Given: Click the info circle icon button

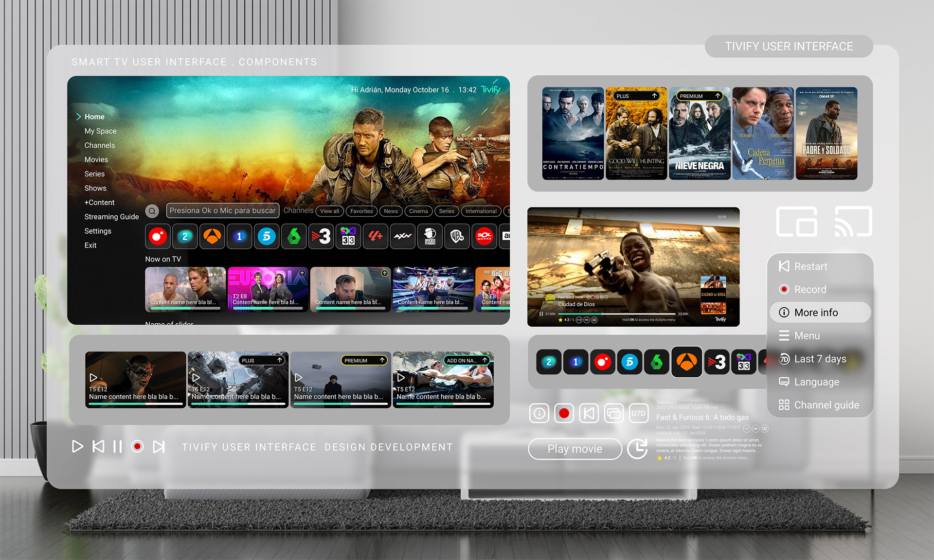Looking at the screenshot, I should (539, 414).
